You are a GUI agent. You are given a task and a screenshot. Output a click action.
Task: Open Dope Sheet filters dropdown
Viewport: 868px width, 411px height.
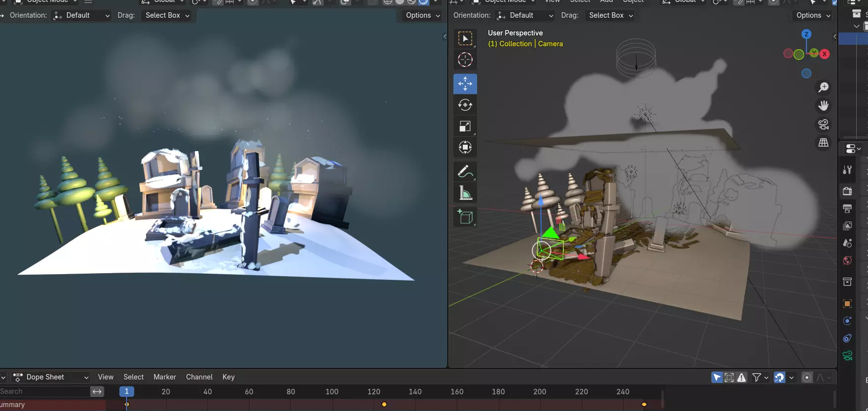[x=760, y=378]
